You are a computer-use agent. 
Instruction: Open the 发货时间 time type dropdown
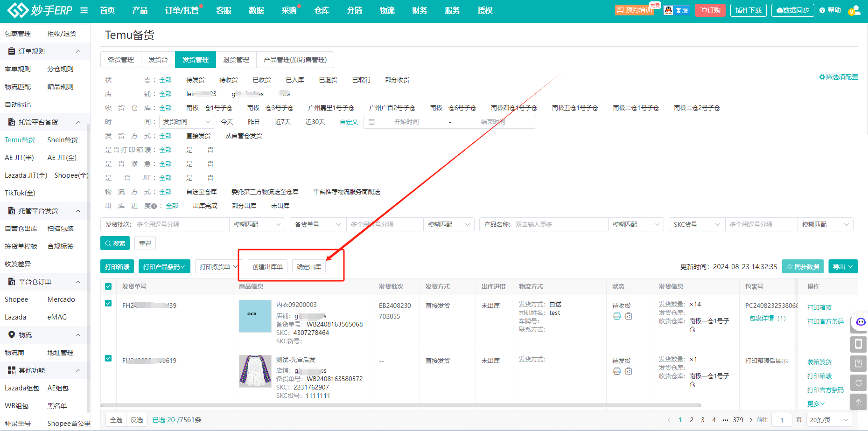pos(187,122)
